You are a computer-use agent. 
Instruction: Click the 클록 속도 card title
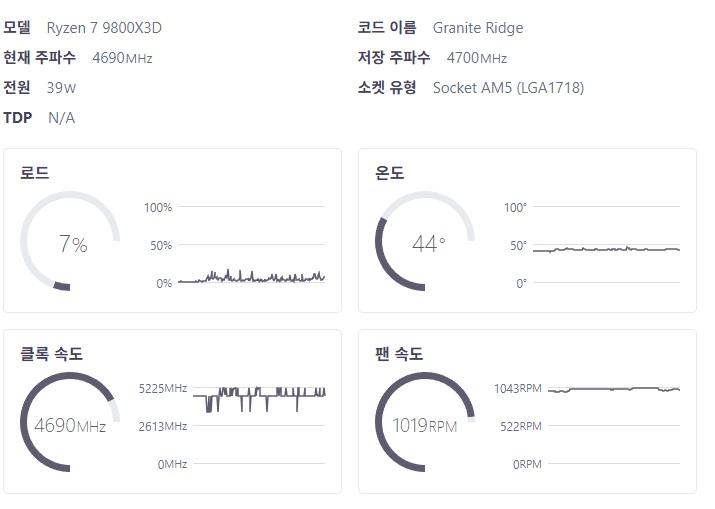coord(52,353)
